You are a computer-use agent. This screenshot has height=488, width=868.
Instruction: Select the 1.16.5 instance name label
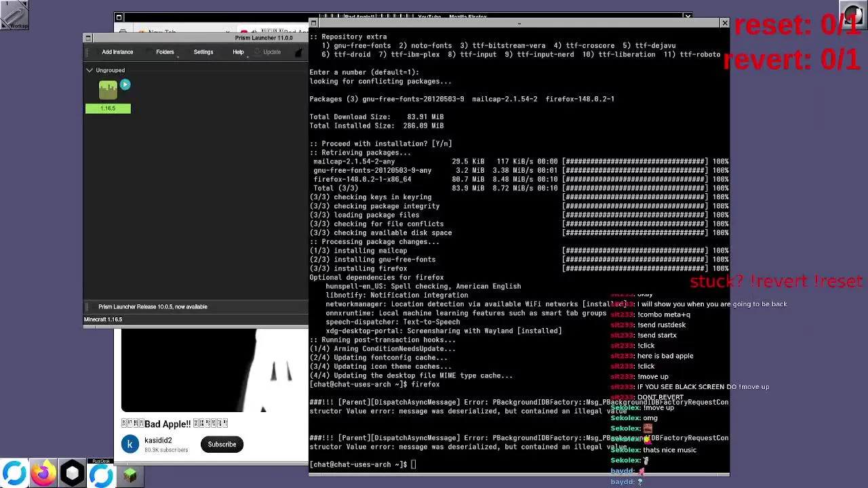point(108,108)
